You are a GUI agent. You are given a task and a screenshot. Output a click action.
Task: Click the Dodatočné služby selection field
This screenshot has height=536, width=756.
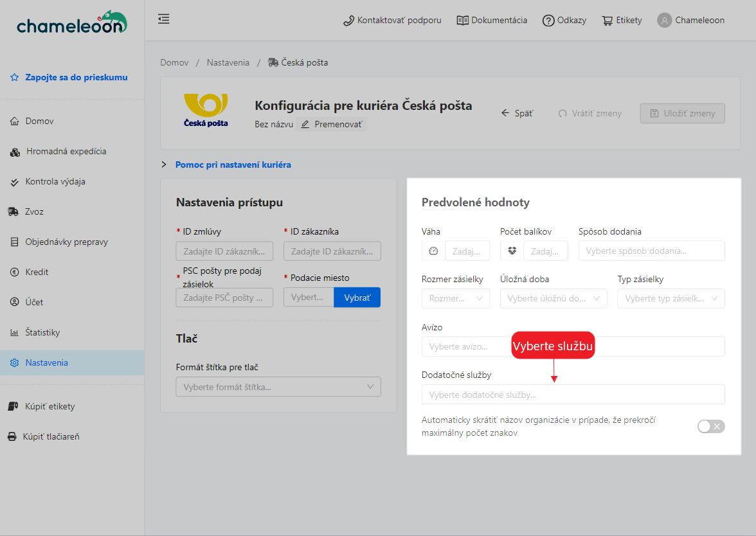point(573,395)
